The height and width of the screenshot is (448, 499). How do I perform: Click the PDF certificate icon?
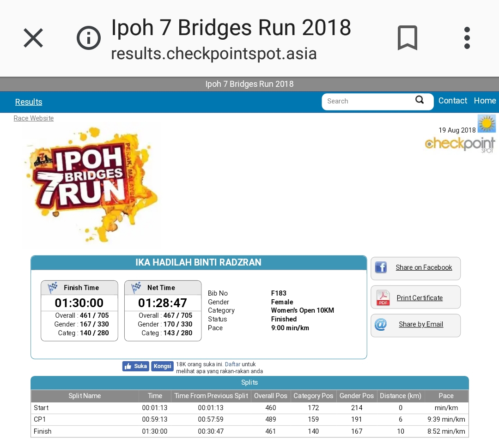(x=383, y=298)
